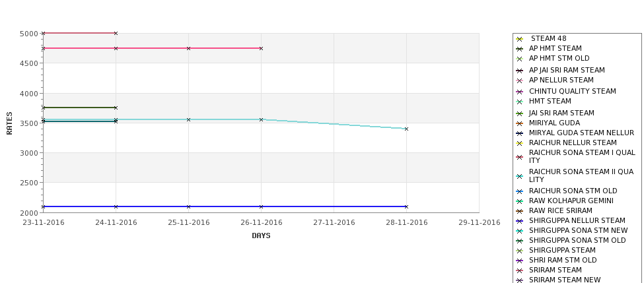644x283 pixels.
Task: Click the SHIRGUPPA NELLUR STEAM legend marker
Action: click(x=519, y=221)
